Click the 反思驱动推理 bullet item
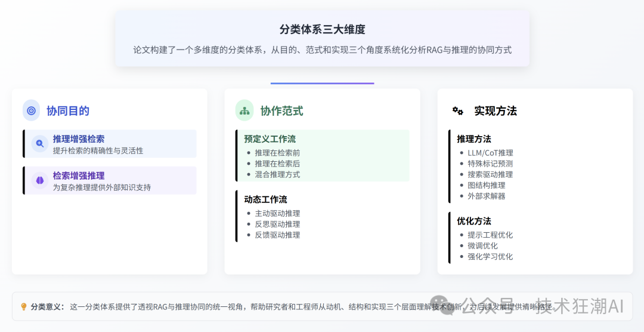Screen dimensions: 644x332 tap(277, 224)
